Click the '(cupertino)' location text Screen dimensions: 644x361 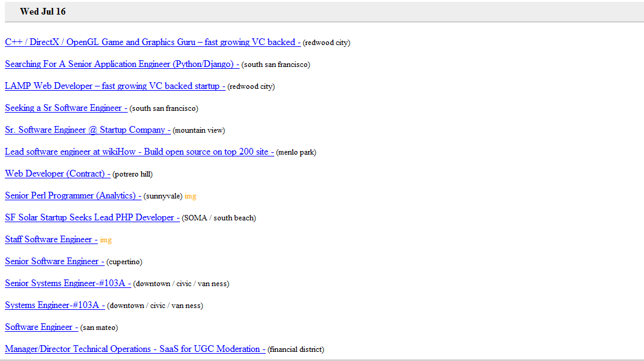[125, 262]
